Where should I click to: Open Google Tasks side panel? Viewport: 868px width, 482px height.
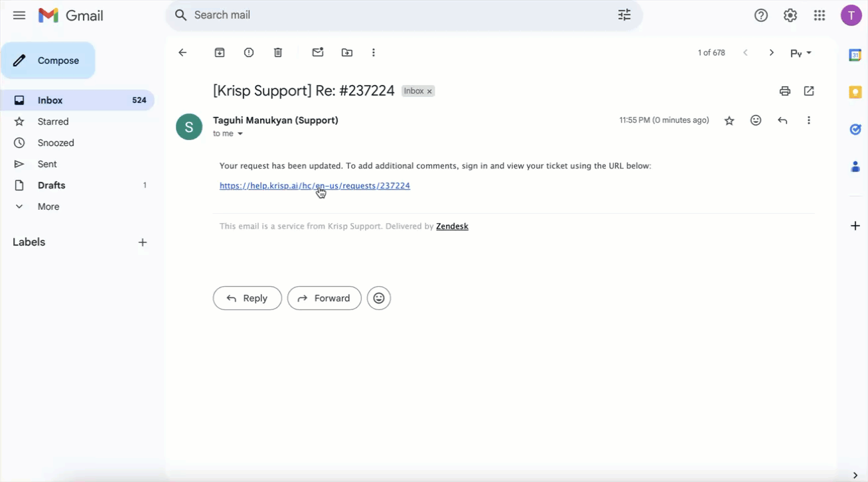(855, 129)
